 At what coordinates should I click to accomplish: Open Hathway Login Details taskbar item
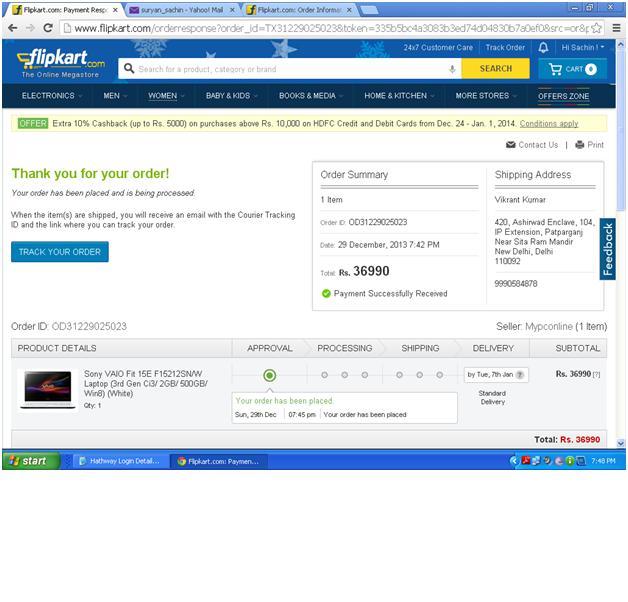120,461
